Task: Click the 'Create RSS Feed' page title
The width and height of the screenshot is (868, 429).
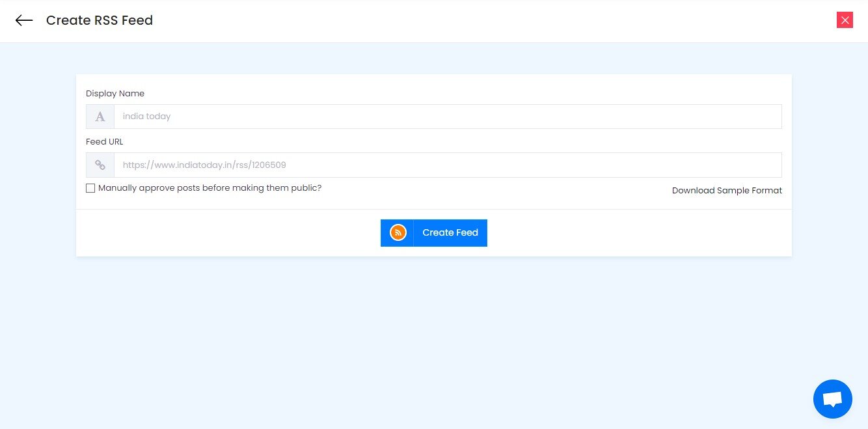Action: click(x=99, y=20)
